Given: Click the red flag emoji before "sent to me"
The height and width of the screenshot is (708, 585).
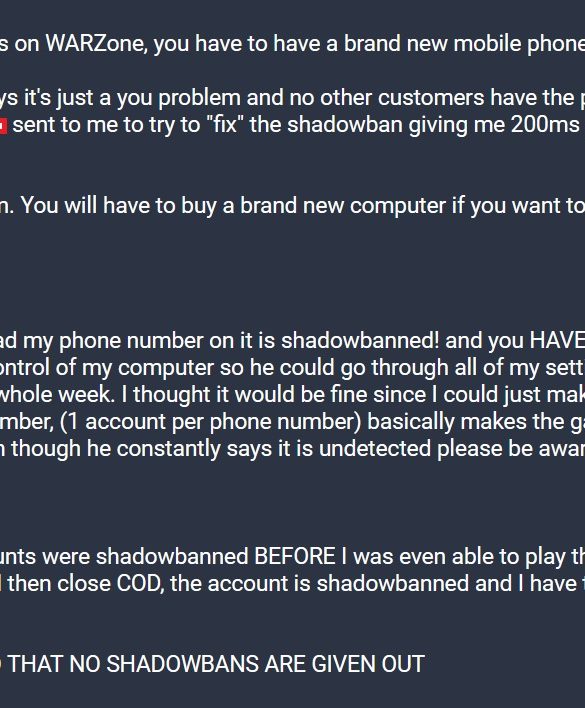Looking at the screenshot, I should (3, 126).
